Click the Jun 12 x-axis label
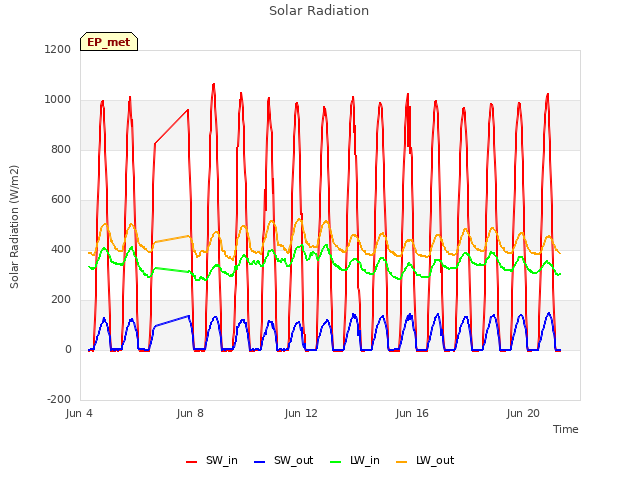640x480 pixels. (x=301, y=413)
